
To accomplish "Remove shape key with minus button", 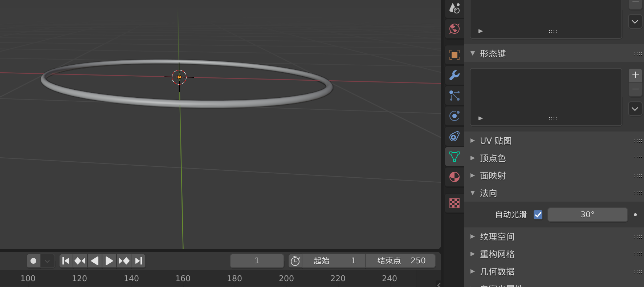I will pyautogui.click(x=635, y=89).
